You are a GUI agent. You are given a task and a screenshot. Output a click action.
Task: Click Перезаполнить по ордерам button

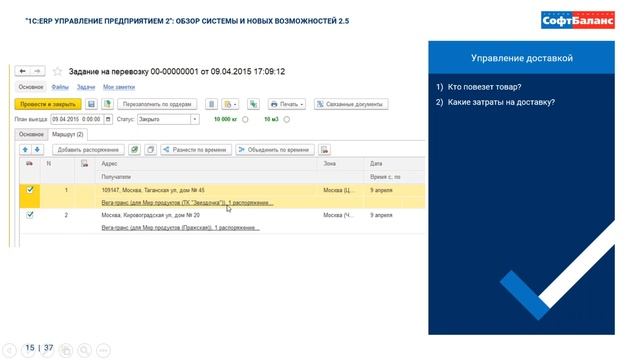coord(157,104)
